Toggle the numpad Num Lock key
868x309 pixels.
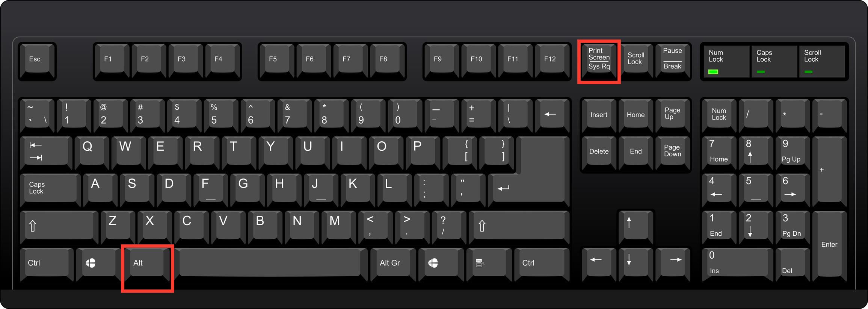(x=719, y=115)
